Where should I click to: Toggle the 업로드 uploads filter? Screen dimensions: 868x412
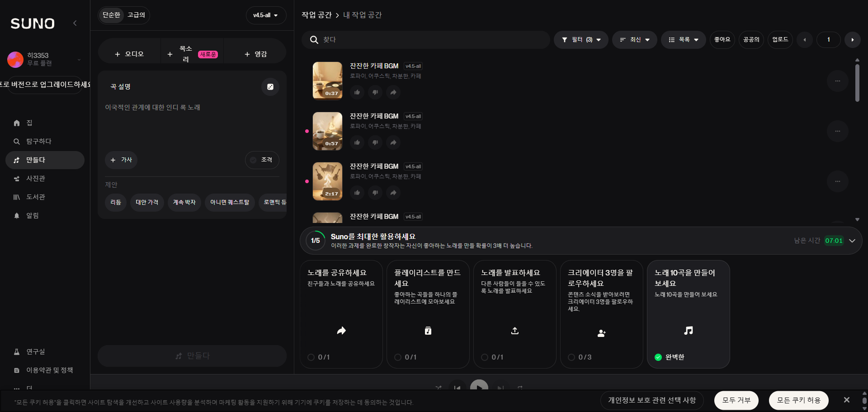click(780, 40)
